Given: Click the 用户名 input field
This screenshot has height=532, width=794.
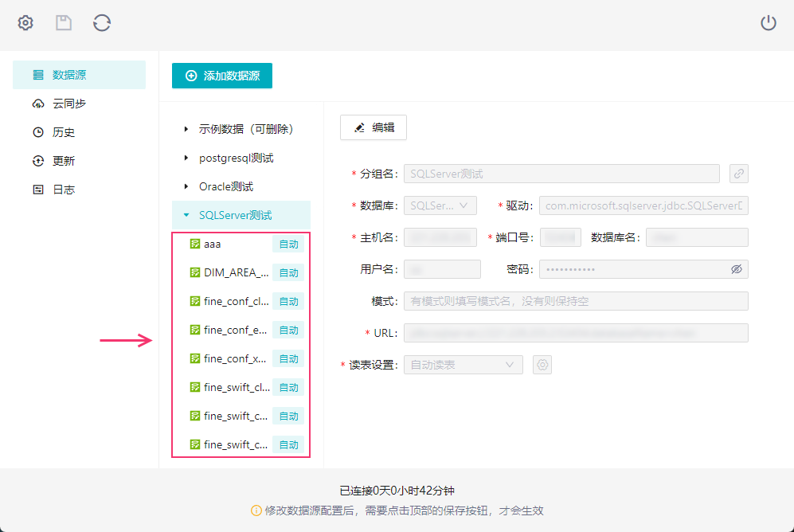Looking at the screenshot, I should (442, 269).
